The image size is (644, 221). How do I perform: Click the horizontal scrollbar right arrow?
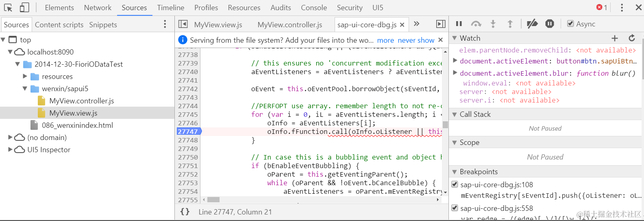click(x=438, y=200)
